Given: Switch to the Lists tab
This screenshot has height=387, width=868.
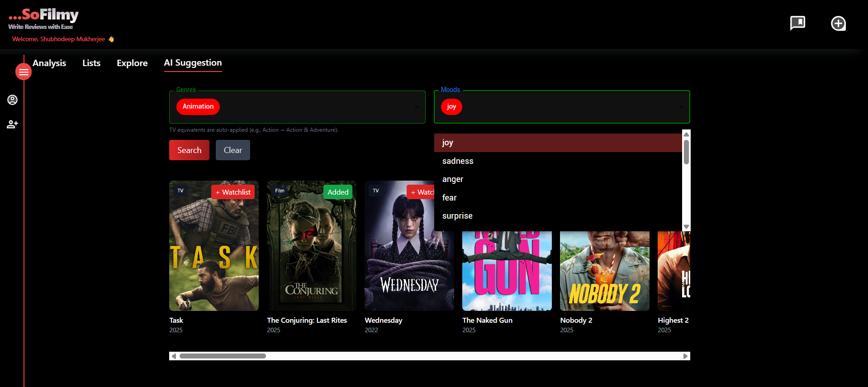Looking at the screenshot, I should tap(91, 63).
